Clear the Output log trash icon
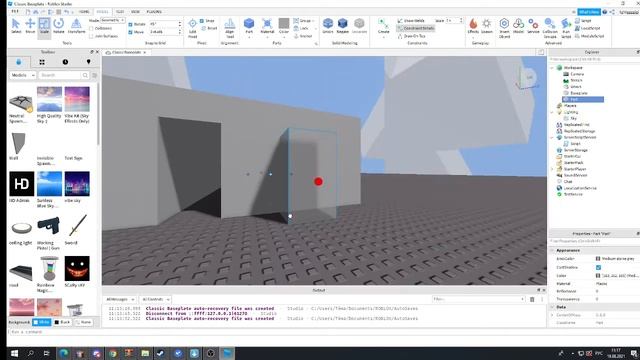The height and width of the screenshot is (360, 640). coord(532,299)
